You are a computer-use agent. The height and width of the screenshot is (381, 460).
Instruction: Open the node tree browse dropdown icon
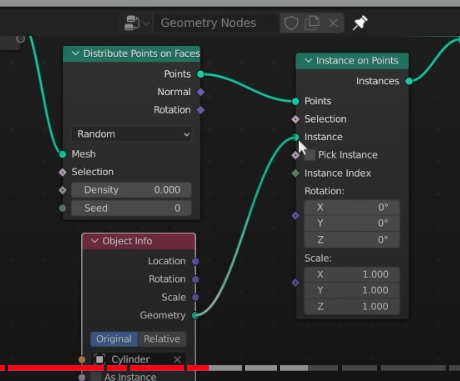tap(136, 23)
